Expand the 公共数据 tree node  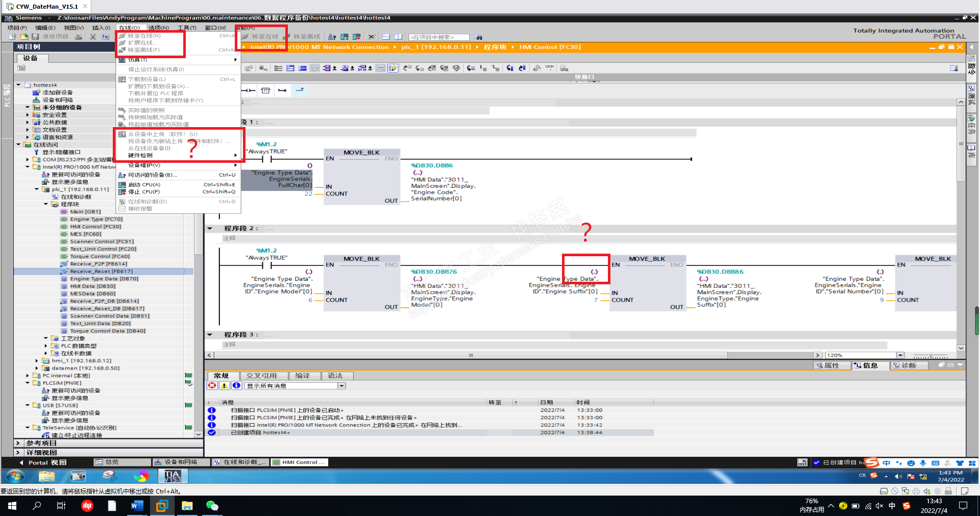pos(28,122)
